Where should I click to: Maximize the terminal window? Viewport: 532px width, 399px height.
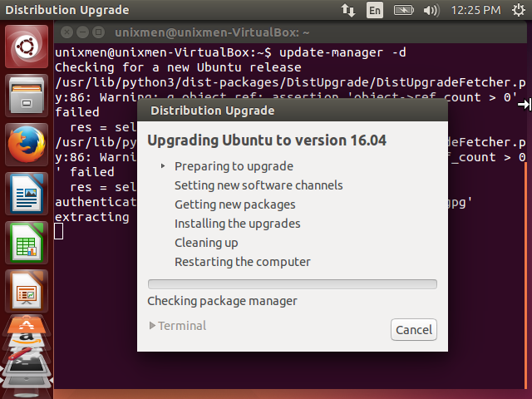click(98, 32)
